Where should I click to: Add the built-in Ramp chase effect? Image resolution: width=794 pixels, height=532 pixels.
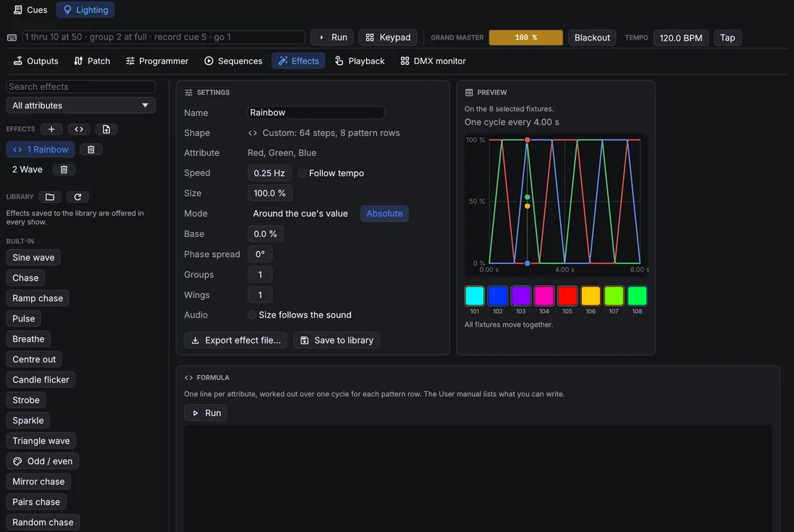pos(38,298)
